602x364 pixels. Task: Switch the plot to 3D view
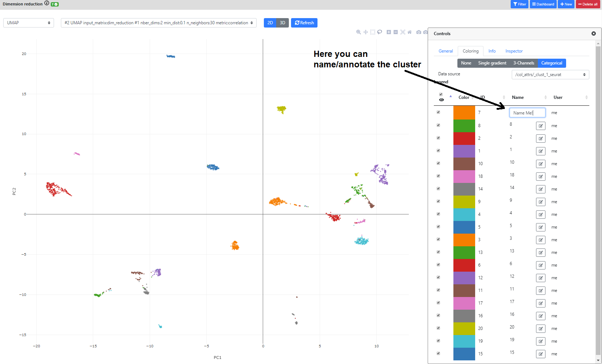point(282,23)
